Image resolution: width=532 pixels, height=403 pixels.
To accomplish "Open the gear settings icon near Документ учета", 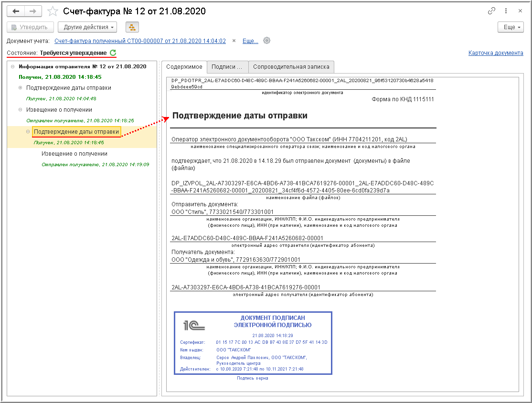I will pyautogui.click(x=267, y=41).
